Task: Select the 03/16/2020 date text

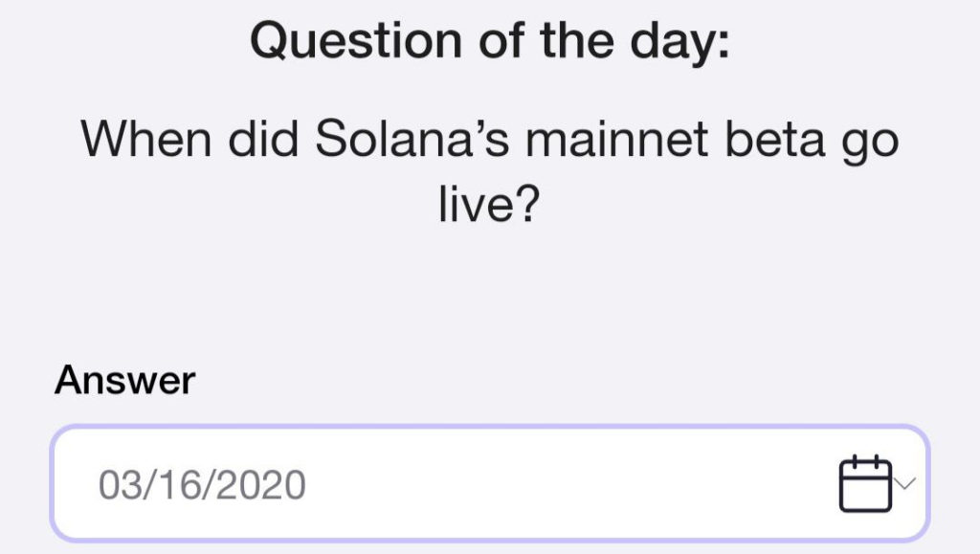Action: coord(202,485)
